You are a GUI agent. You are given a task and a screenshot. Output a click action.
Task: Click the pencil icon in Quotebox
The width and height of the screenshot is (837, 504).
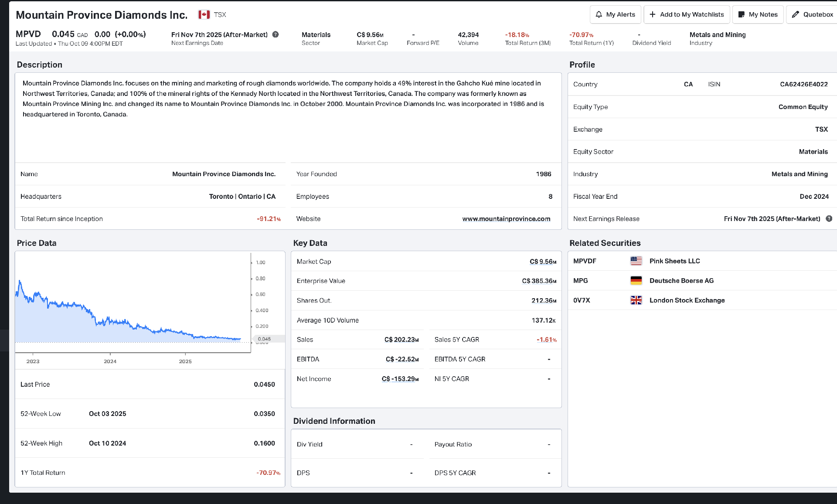pos(796,14)
